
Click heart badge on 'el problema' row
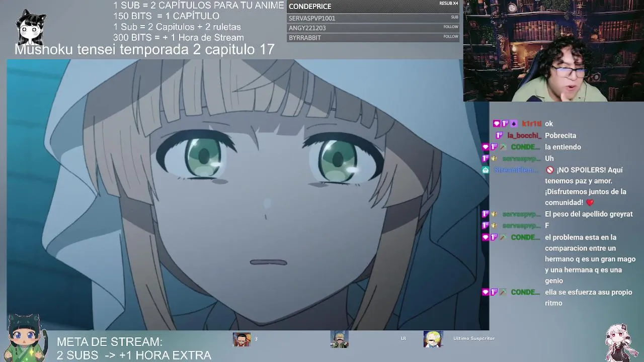[x=486, y=237]
